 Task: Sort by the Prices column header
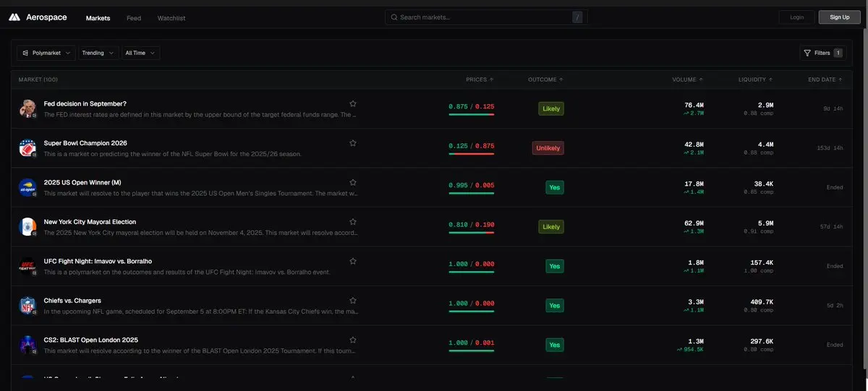click(480, 80)
